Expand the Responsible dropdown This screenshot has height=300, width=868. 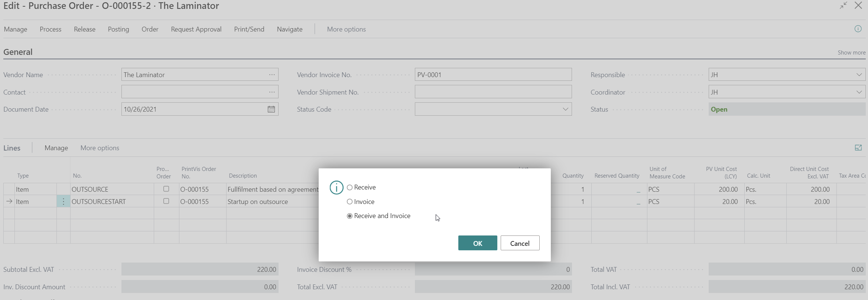click(859, 75)
